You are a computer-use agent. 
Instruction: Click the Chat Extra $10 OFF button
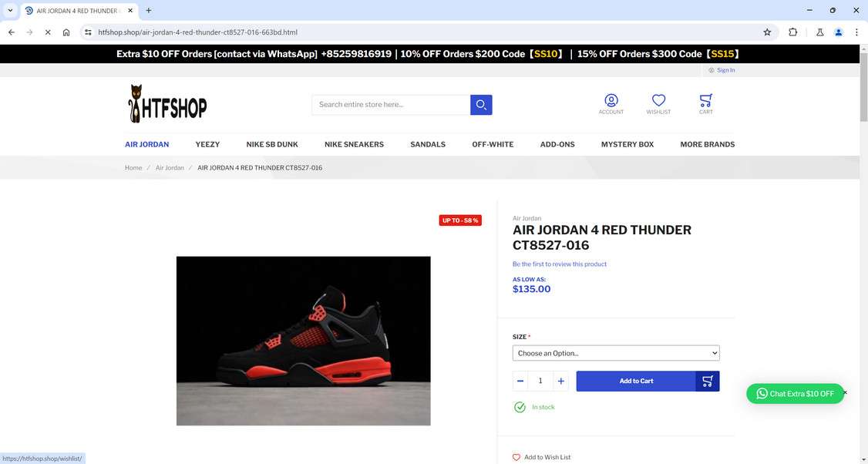(x=795, y=394)
